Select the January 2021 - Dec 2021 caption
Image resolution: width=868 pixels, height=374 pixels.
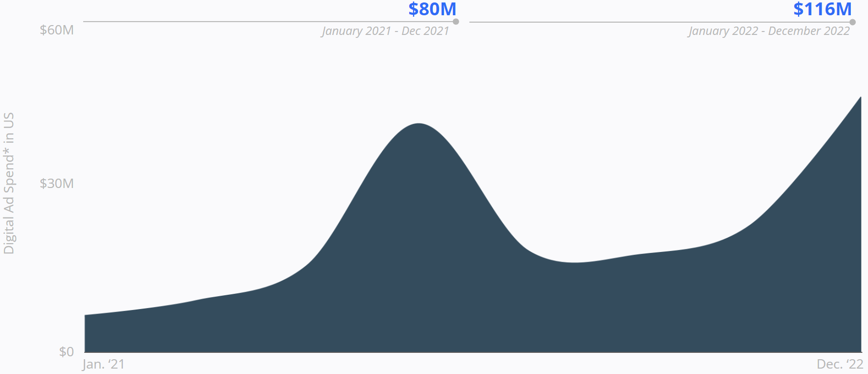(x=386, y=31)
